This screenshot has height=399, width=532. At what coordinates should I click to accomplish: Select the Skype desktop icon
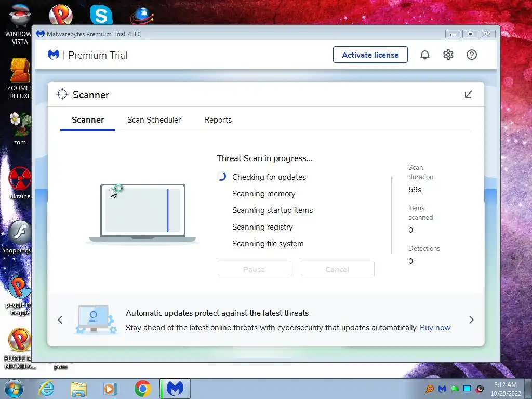click(101, 14)
